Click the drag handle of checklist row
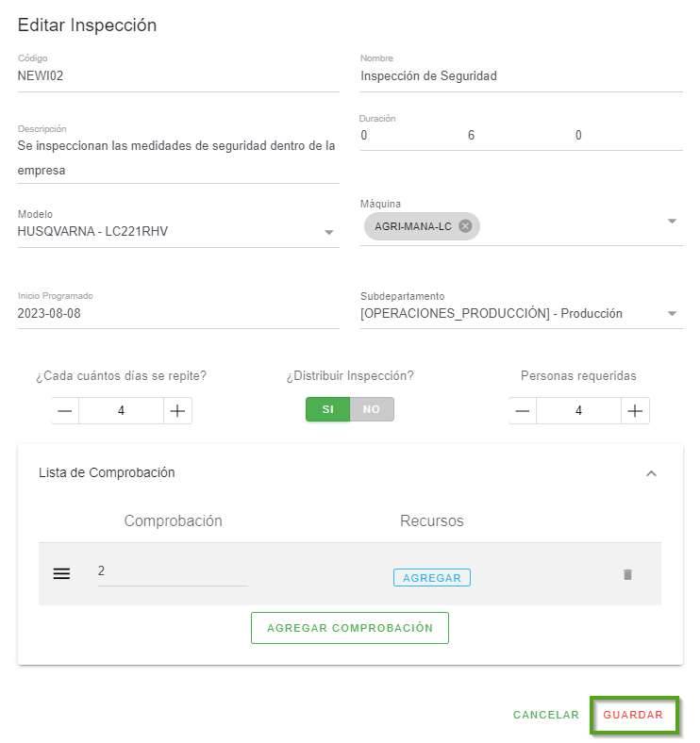Screen dimensions: 700x743 61,573
